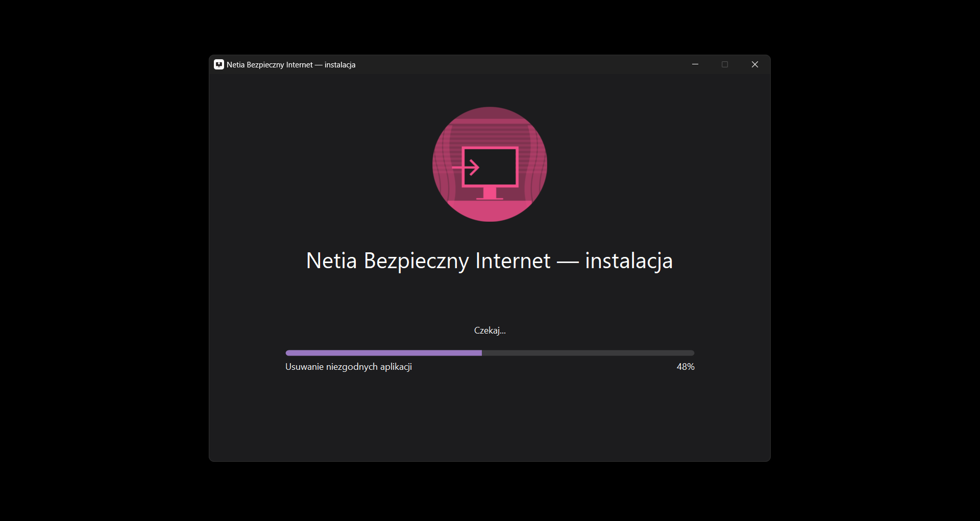The width and height of the screenshot is (980, 521).
Task: Close the Netia installer window
Action: coord(754,64)
